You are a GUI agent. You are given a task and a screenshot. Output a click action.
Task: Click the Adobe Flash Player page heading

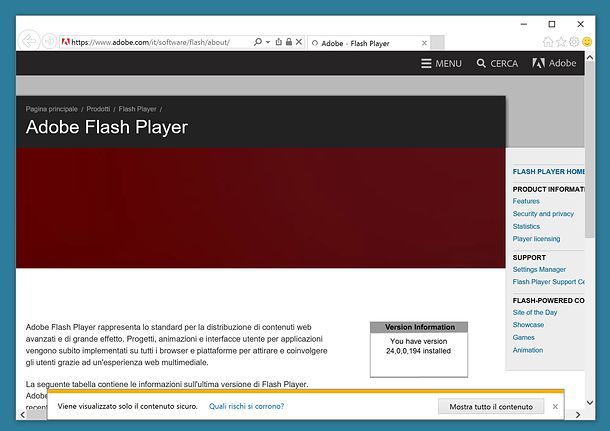point(107,127)
